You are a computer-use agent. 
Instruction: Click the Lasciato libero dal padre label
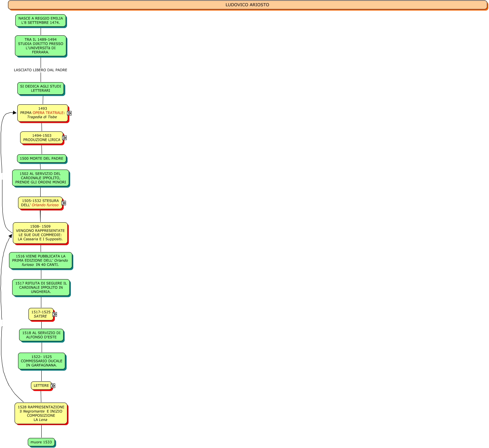(x=41, y=70)
